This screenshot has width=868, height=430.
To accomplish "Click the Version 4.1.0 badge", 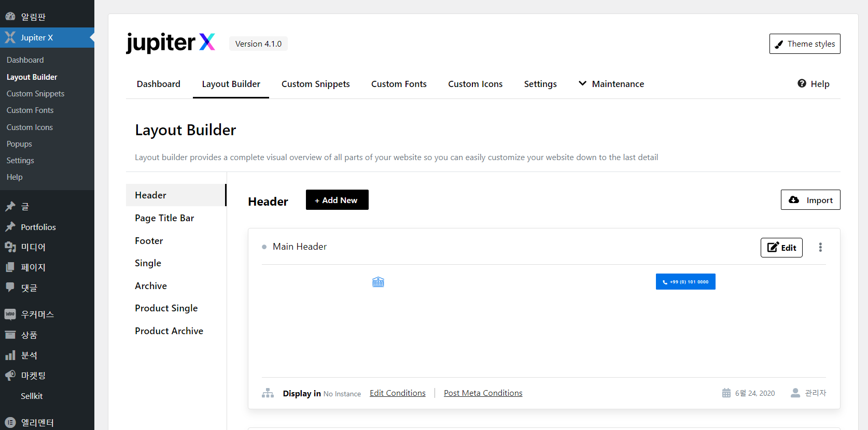I will tap(258, 44).
